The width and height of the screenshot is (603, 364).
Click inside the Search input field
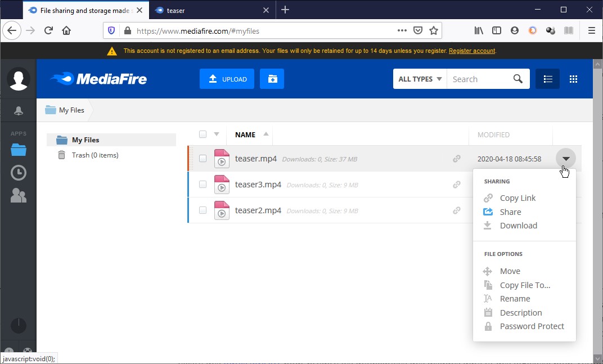coord(478,79)
